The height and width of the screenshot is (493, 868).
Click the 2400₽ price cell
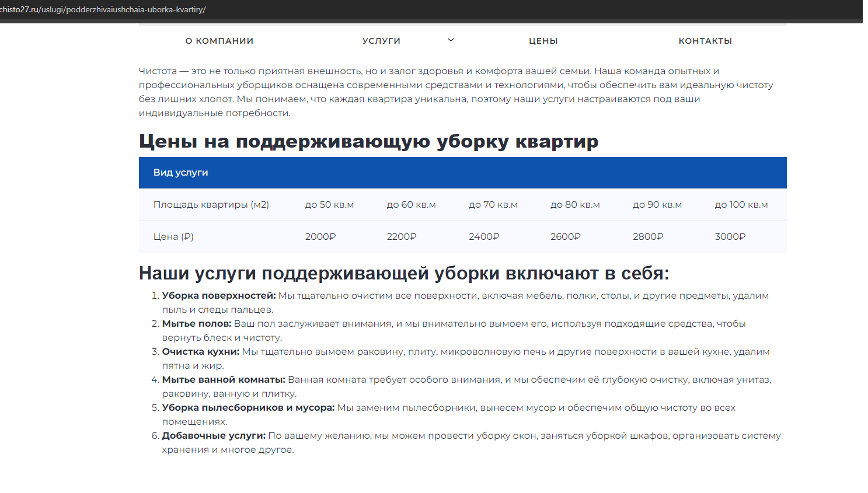(484, 237)
